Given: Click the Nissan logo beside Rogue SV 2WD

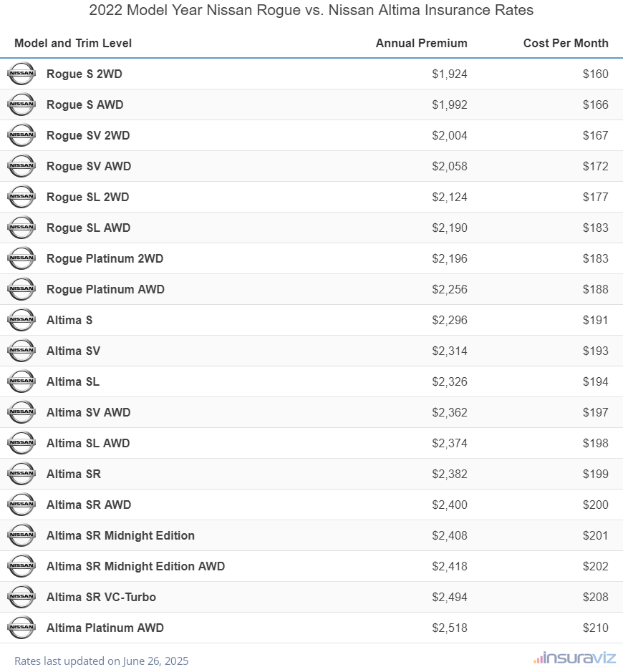Looking at the screenshot, I should (21, 135).
